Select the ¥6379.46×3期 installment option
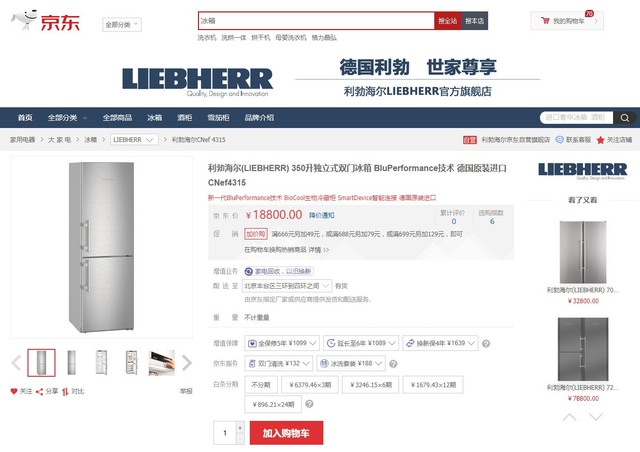The height and width of the screenshot is (452, 640). coord(310,385)
